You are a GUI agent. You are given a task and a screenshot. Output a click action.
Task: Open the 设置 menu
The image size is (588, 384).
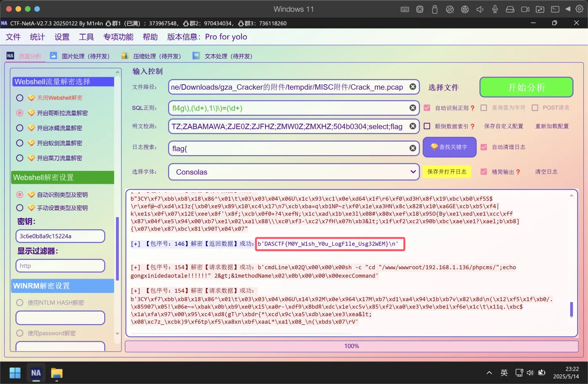tap(62, 37)
